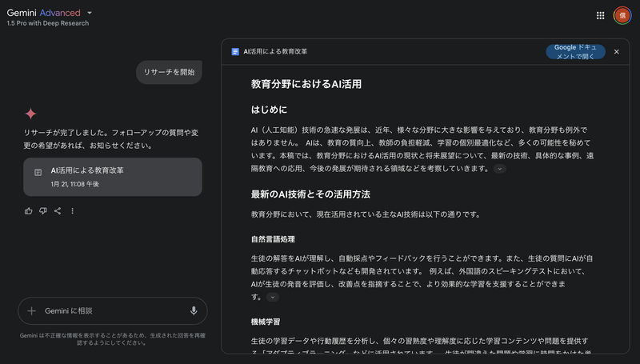Close the research report panel
Viewport: 640px width, 364px height.
(x=616, y=51)
